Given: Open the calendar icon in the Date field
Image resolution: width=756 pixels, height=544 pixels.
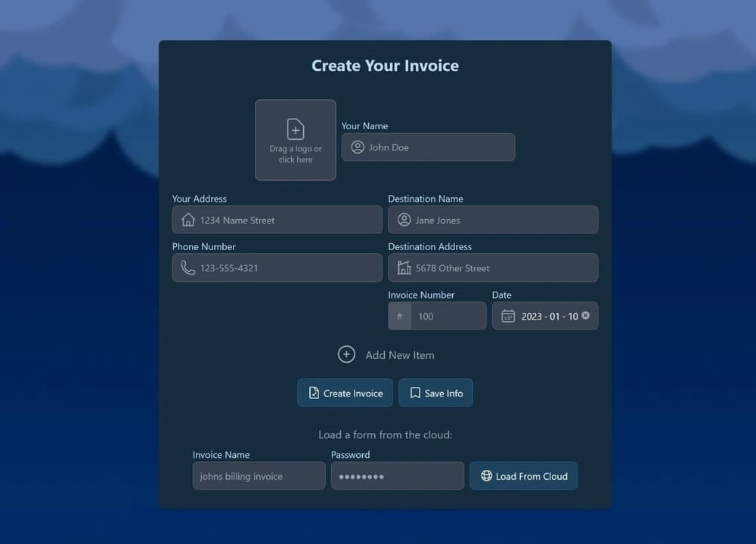Looking at the screenshot, I should (508, 316).
